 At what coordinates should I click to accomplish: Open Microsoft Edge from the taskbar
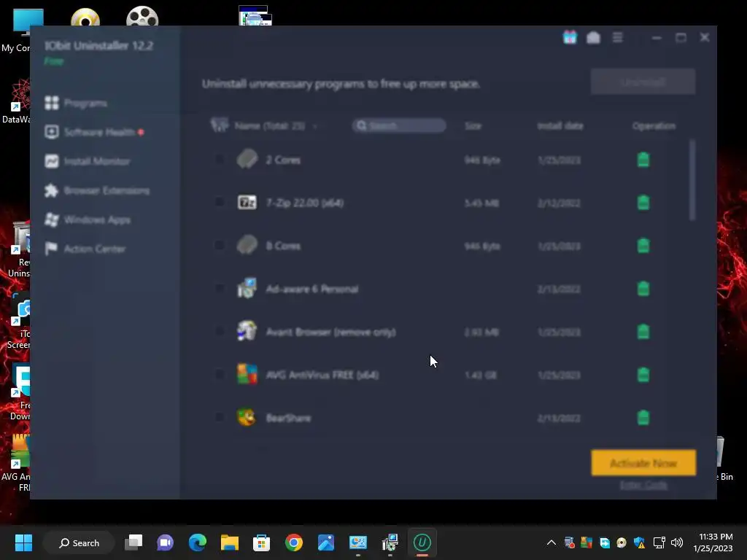(x=197, y=542)
